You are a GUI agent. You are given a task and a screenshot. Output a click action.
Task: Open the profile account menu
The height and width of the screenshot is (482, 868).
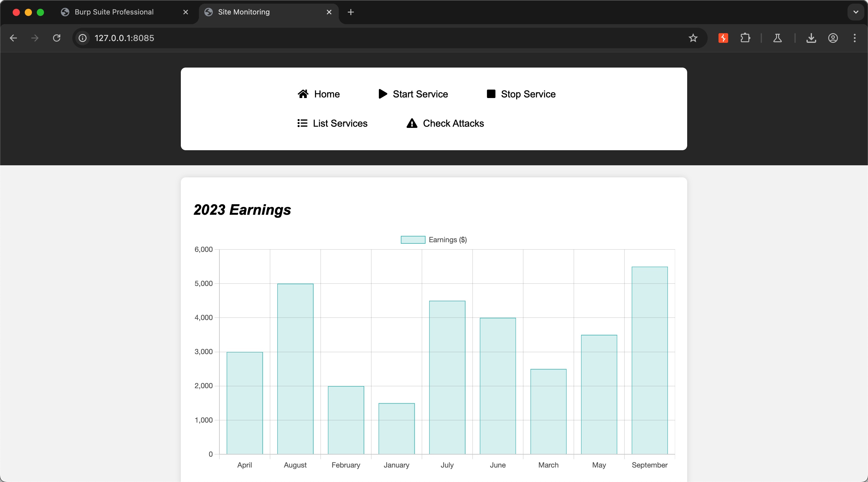coord(833,38)
